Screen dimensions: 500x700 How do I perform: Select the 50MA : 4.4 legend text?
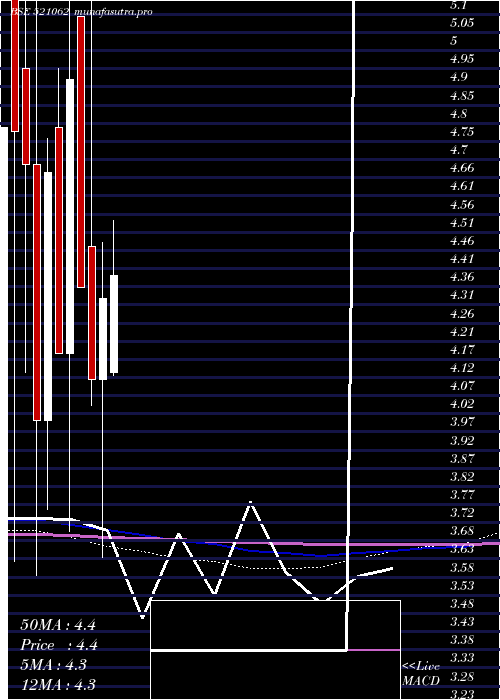click(x=58, y=625)
